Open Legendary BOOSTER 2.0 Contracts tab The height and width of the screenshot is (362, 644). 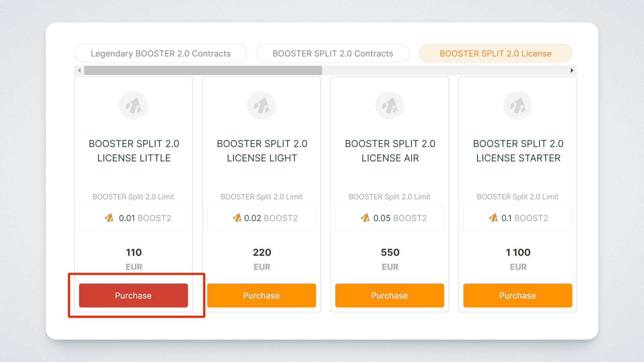[x=161, y=54]
